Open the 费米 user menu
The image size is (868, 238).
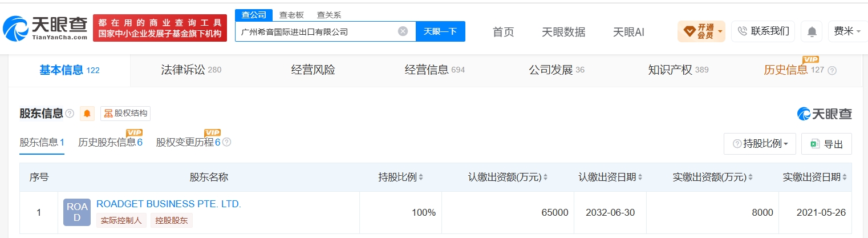847,31
